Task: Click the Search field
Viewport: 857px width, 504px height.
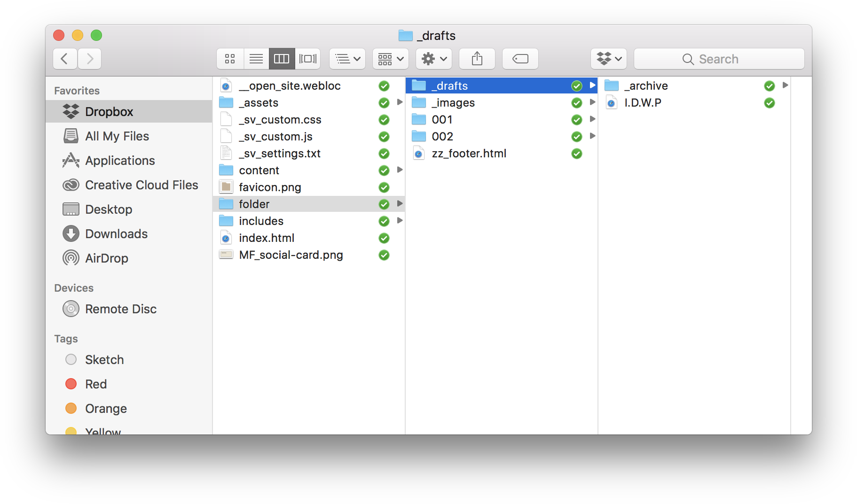Action: pos(719,59)
